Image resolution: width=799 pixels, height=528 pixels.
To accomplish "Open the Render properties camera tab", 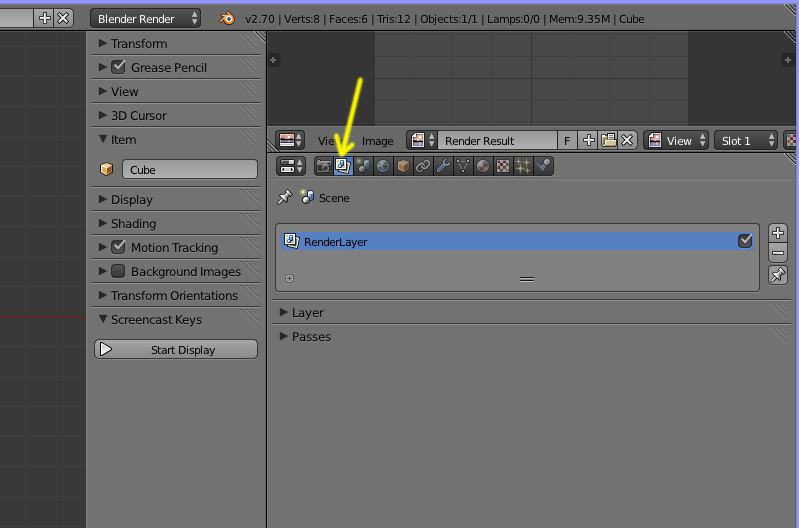I will pyautogui.click(x=324, y=166).
